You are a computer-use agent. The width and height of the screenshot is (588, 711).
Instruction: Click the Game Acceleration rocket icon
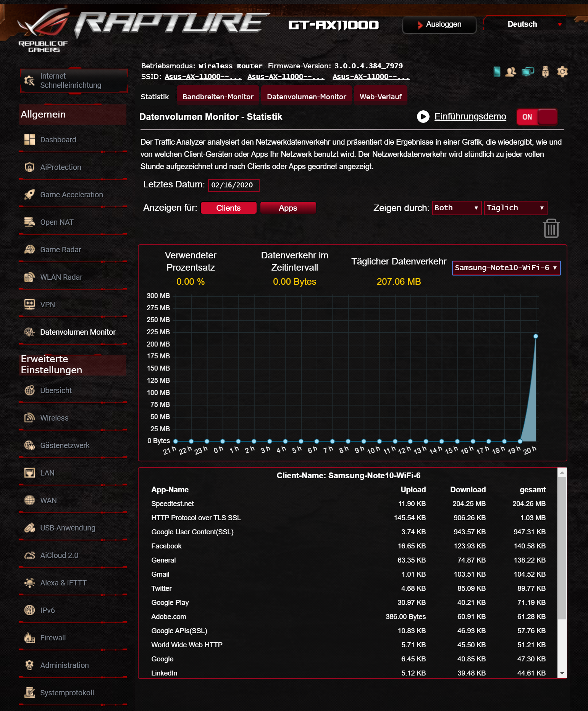29,195
